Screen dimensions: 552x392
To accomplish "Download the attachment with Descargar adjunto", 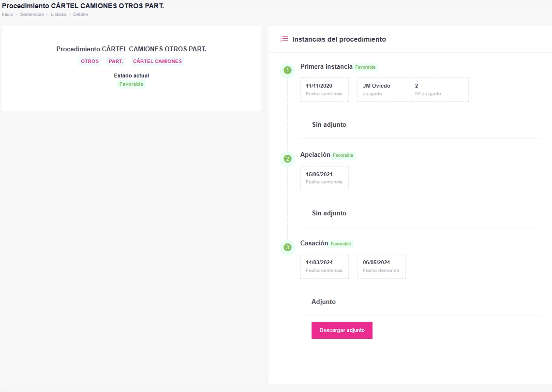I will pyautogui.click(x=342, y=330).
